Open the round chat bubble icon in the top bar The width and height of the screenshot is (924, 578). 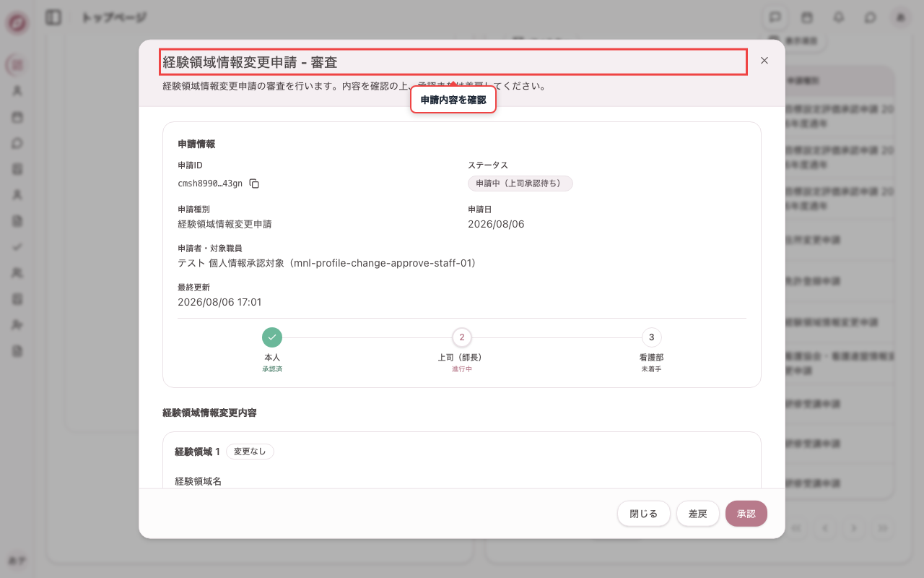point(871,17)
